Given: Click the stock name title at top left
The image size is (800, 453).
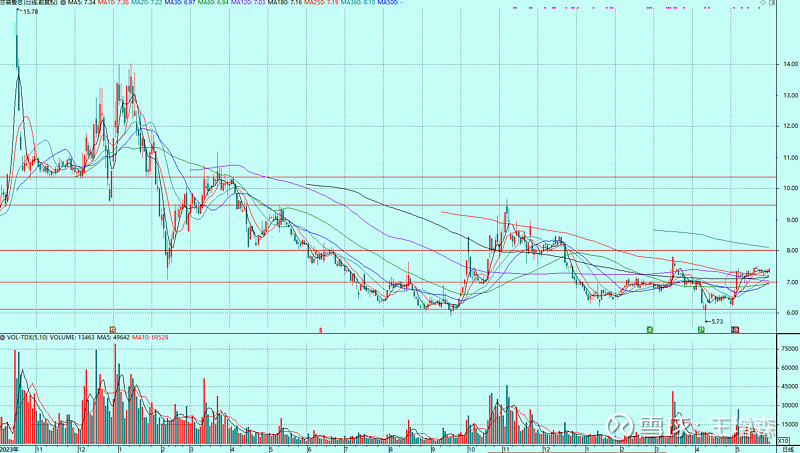Looking at the screenshot, I should 29,3.
